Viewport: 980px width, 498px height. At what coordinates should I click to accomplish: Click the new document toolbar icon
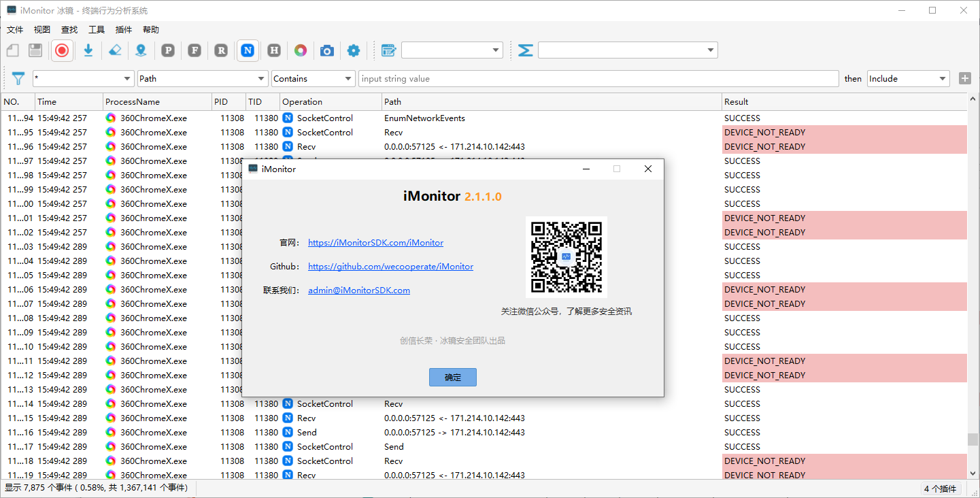coord(13,50)
